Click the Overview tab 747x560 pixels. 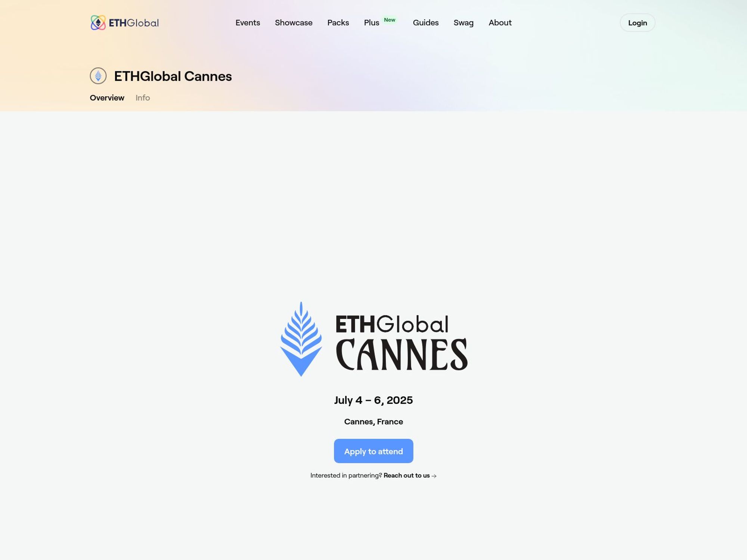click(107, 98)
